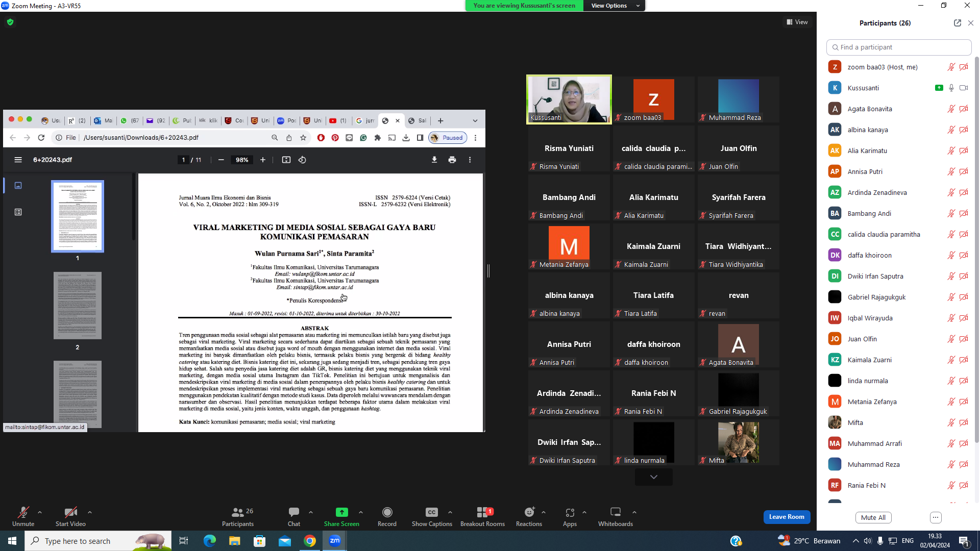Toggle mute icon for Bambang Andi

951,213
